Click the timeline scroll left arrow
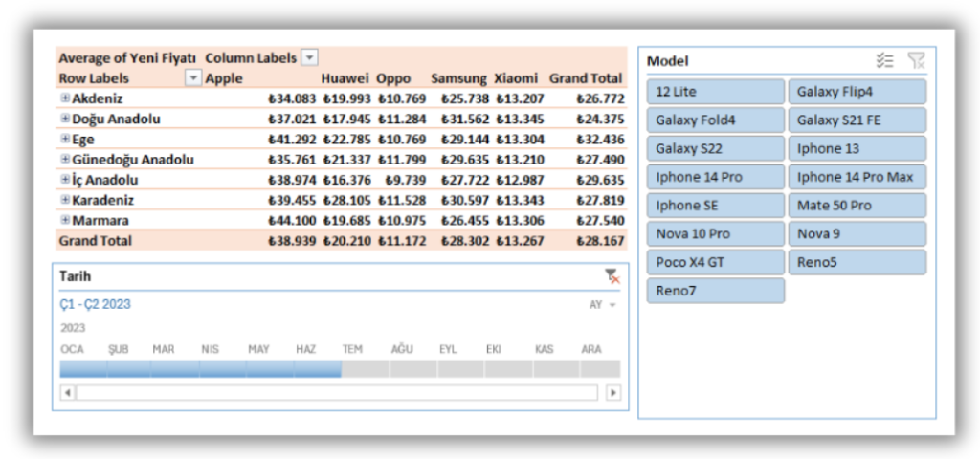Screen dimensions: 980x459 point(68,393)
